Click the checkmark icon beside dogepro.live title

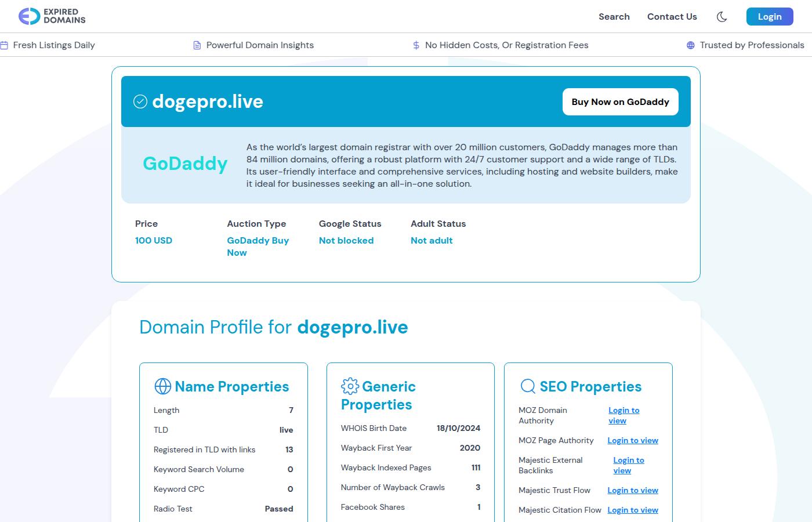coord(140,101)
